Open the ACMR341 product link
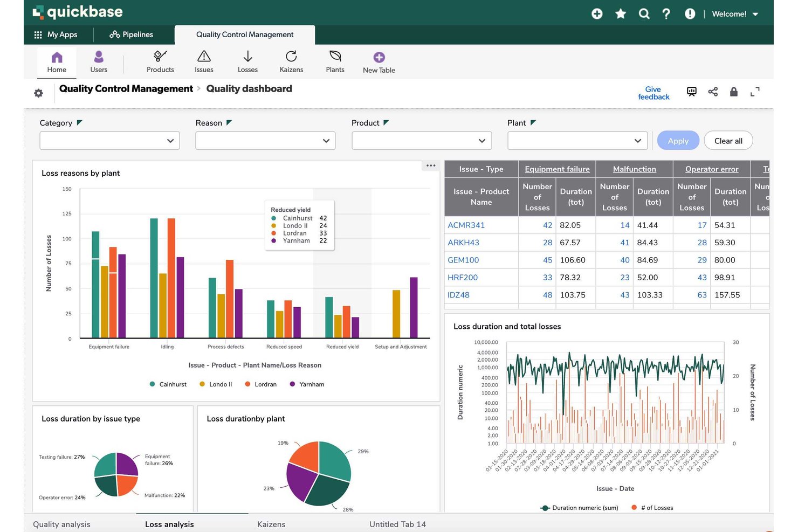The width and height of the screenshot is (798, 532). 466,225
